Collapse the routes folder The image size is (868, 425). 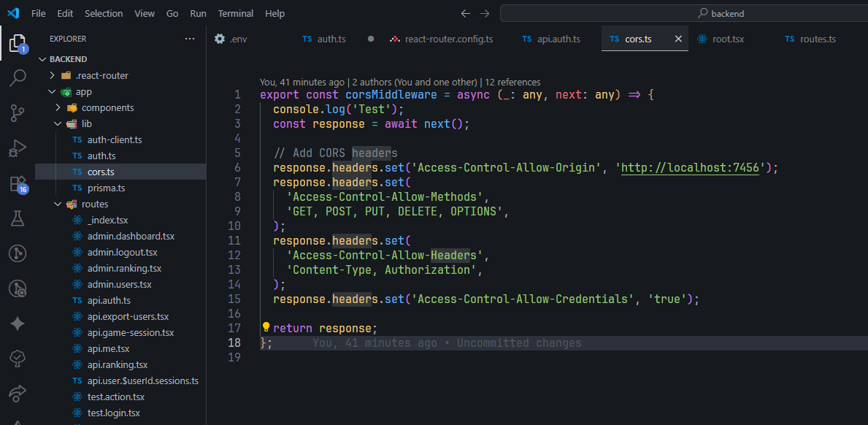58,204
